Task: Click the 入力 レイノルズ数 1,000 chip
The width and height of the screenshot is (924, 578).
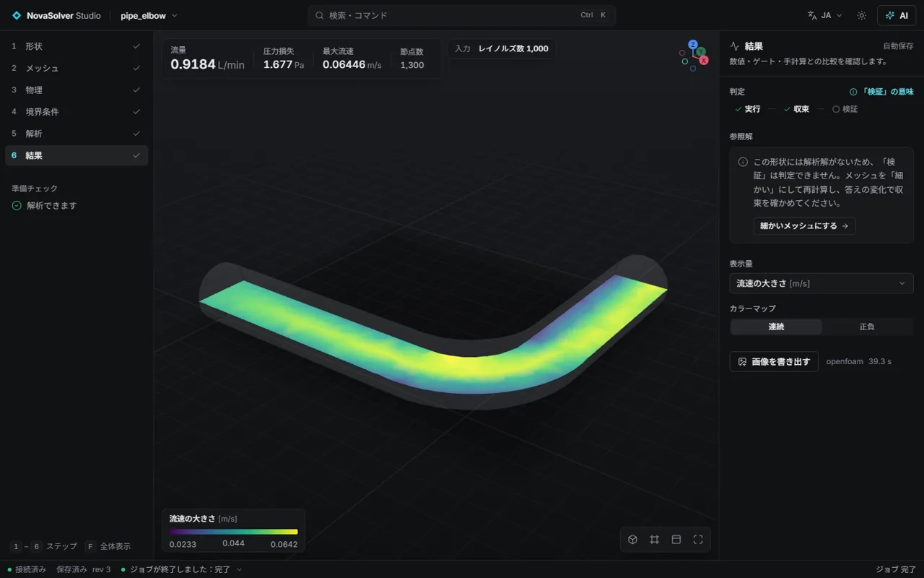Action: (x=502, y=48)
